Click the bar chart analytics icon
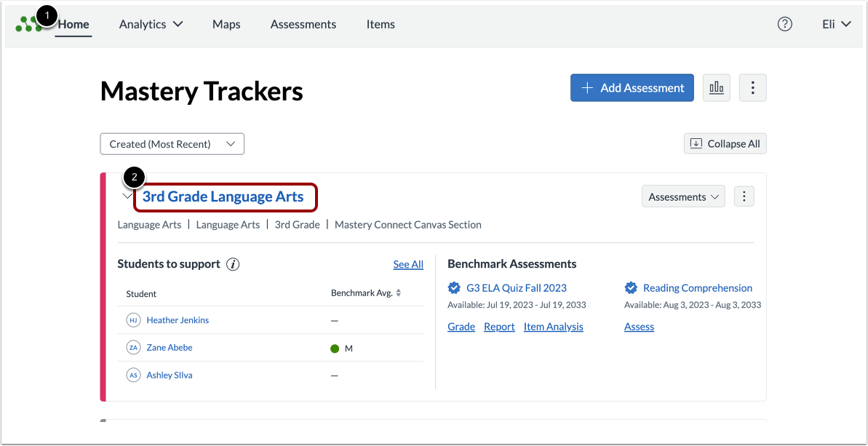 tap(716, 87)
